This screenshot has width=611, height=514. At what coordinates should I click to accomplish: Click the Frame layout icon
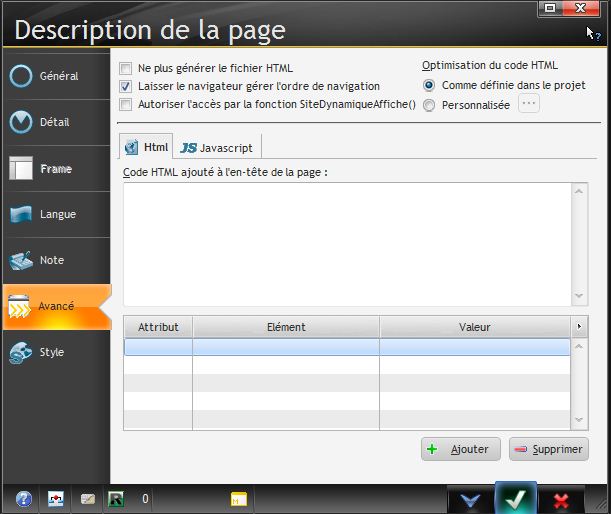click(21, 168)
